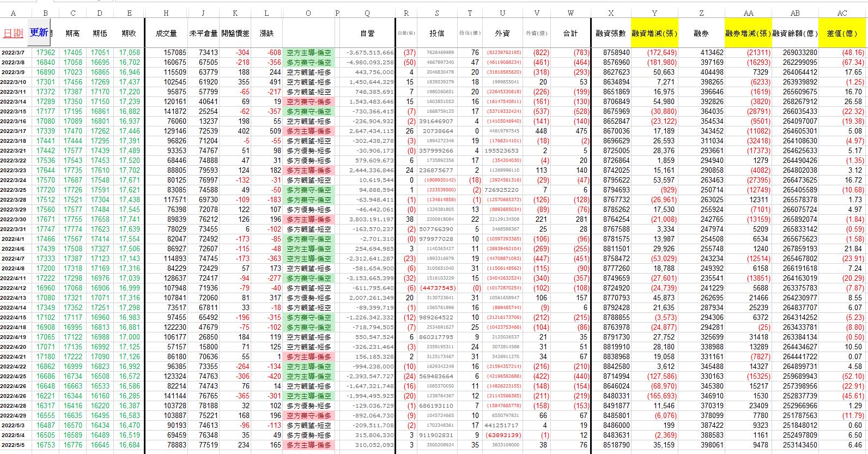868x454 pixels.
Task: Select volume cell 157085
Action: (166, 53)
